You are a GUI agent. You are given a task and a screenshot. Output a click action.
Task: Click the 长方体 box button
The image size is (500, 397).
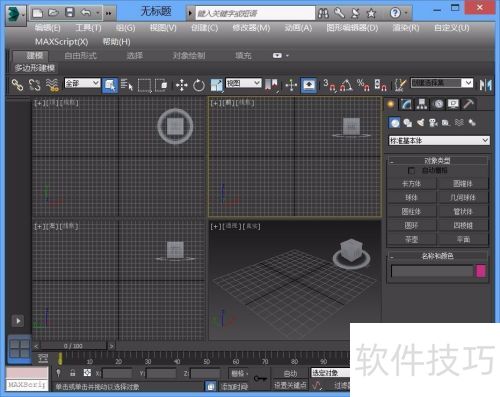[x=412, y=184]
